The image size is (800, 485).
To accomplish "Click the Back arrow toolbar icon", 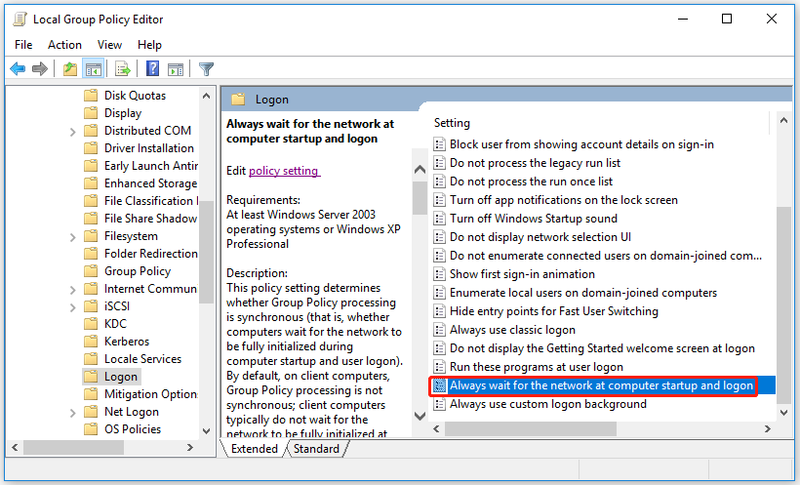I will click(x=18, y=68).
